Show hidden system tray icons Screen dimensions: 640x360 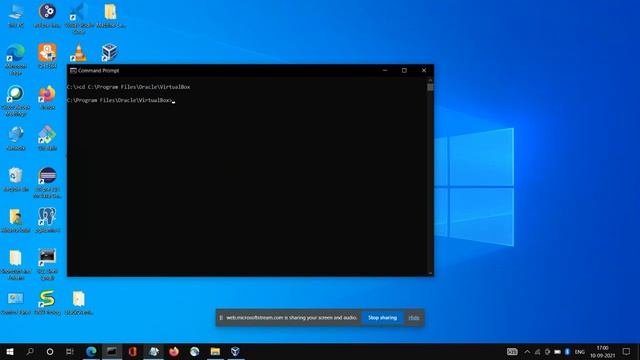(x=527, y=352)
